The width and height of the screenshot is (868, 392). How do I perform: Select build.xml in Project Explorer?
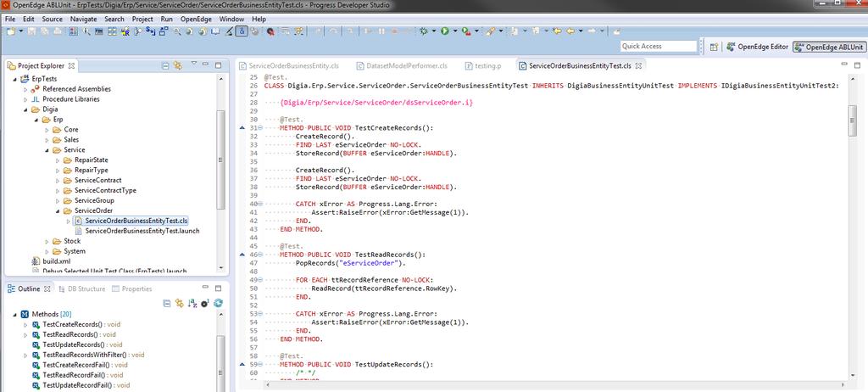click(x=57, y=261)
